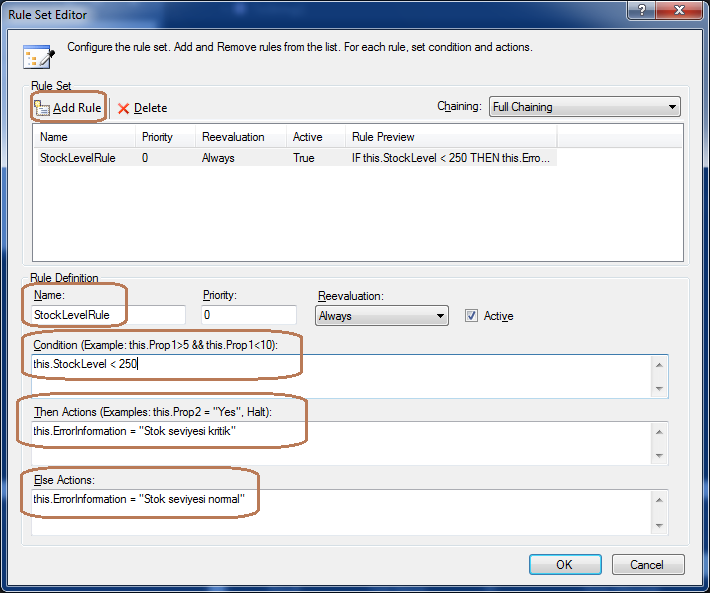Screen dimensions: 710x593
Task: Toggle the Active checkbox
Action: pyautogui.click(x=472, y=316)
